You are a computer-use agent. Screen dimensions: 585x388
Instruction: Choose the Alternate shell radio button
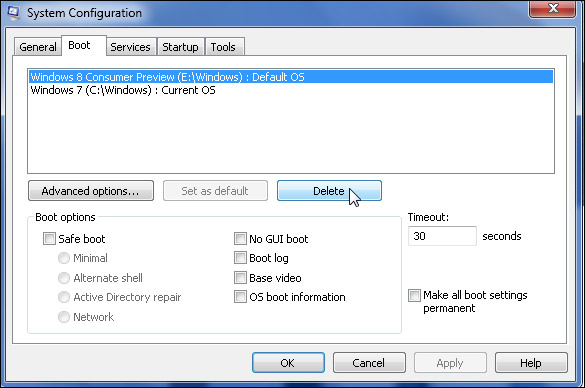[x=64, y=278]
